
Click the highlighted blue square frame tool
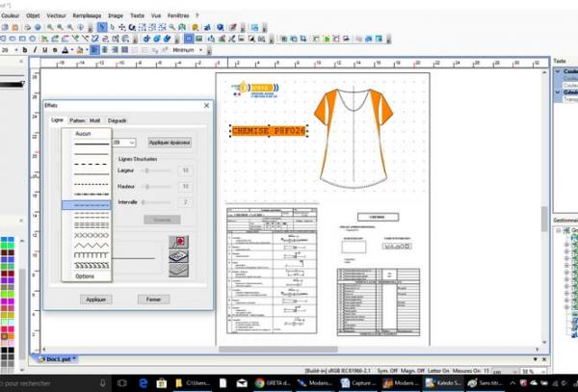coord(189,39)
